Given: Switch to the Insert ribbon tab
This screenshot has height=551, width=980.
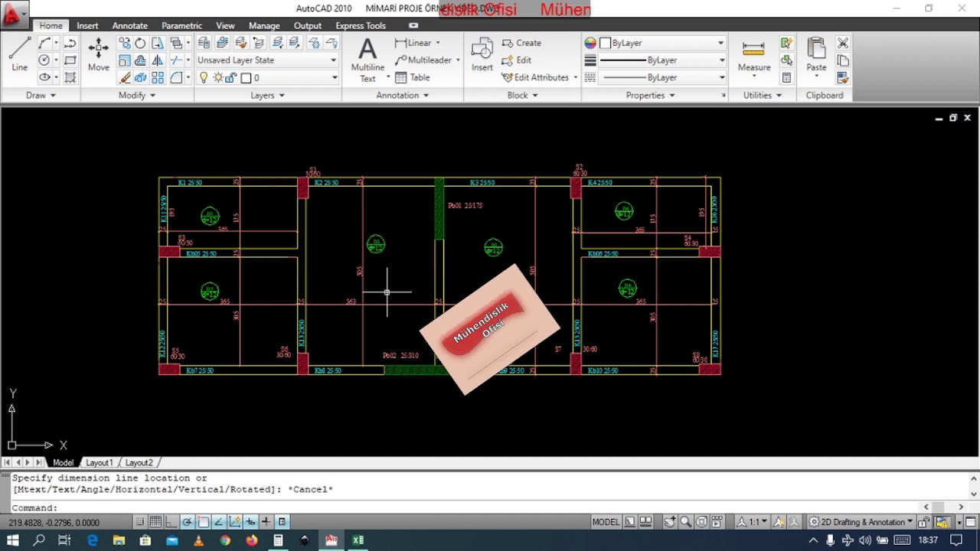Looking at the screenshot, I should [x=87, y=25].
